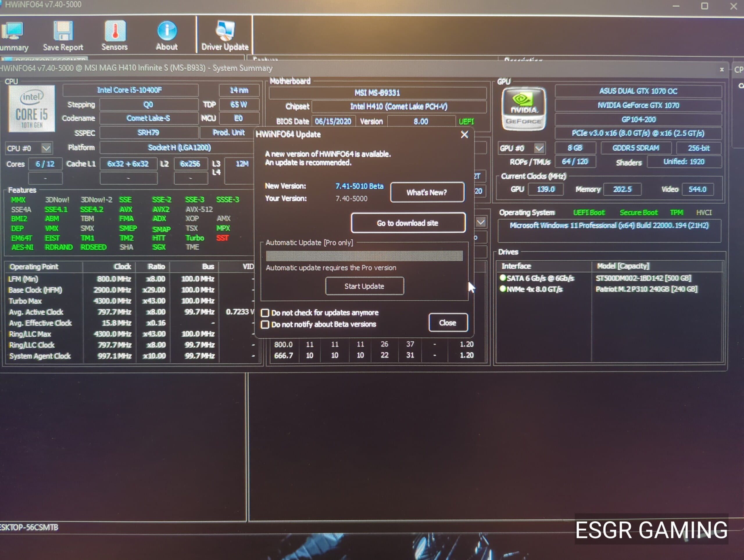Click the Video clock value 544.0
The image size is (744, 560).
click(697, 190)
